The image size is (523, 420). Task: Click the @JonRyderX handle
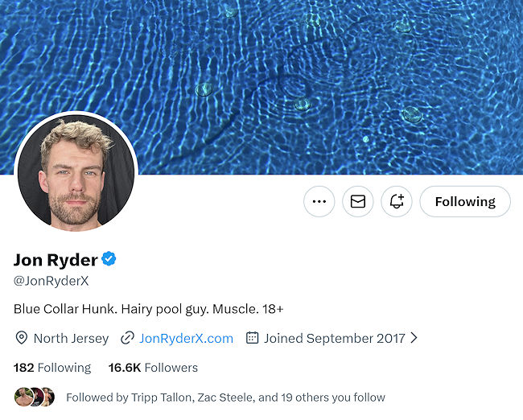51,281
